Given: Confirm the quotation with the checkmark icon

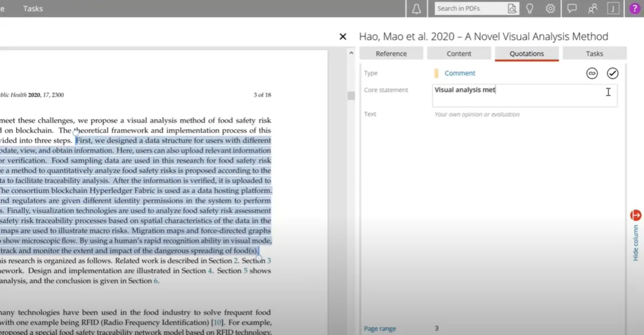Looking at the screenshot, I should tap(612, 74).
